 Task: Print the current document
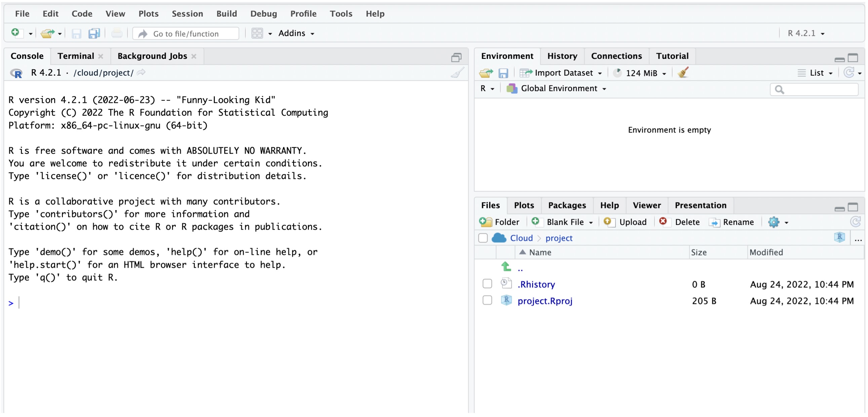(x=117, y=33)
